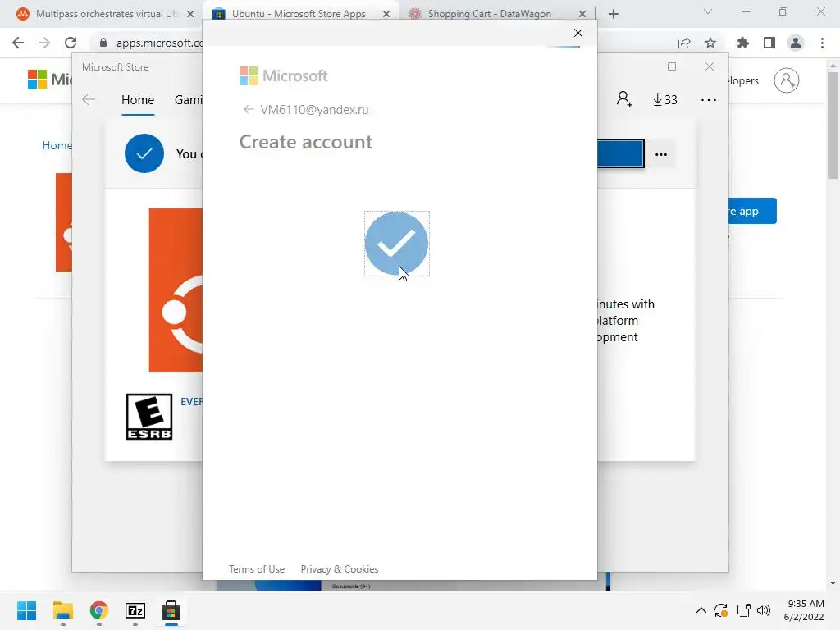840x630 pixels.
Task: Bookmark this page with star icon
Action: pos(710,43)
